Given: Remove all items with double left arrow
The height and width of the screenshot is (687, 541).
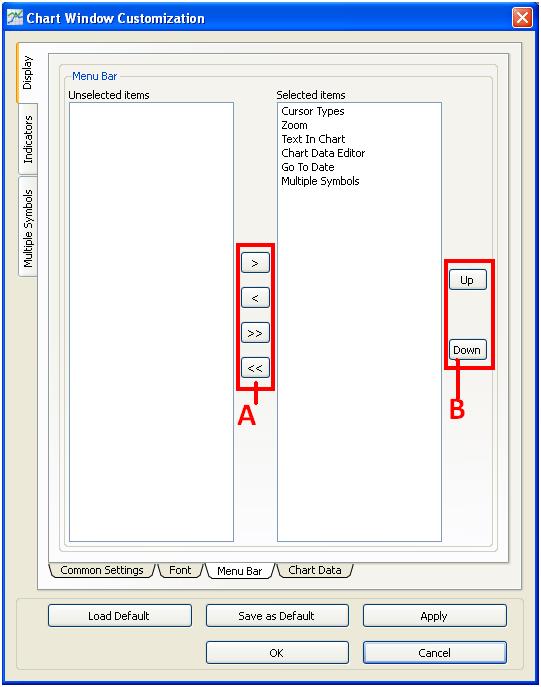Looking at the screenshot, I should pos(255,368).
